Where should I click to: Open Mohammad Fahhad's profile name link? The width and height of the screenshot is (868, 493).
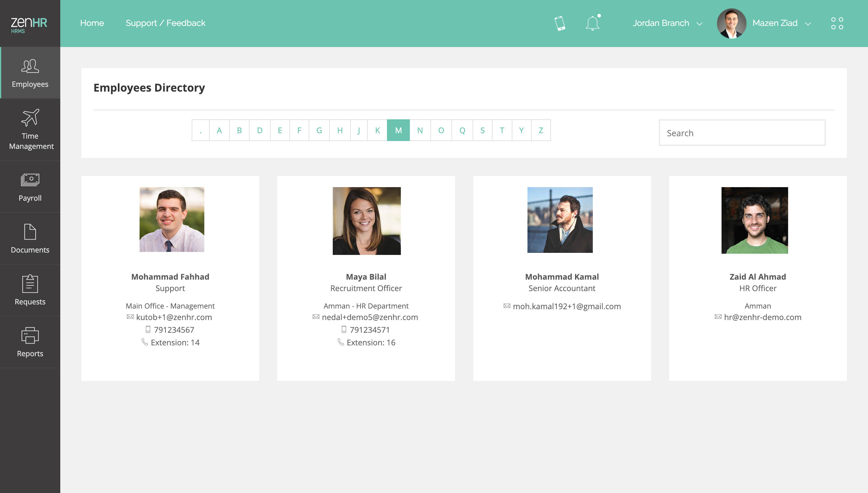[x=170, y=277]
